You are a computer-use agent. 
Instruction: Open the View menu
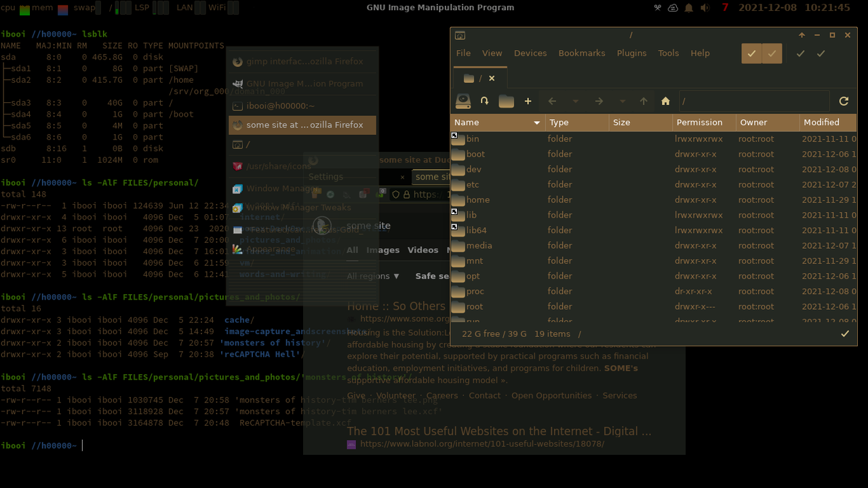(492, 53)
